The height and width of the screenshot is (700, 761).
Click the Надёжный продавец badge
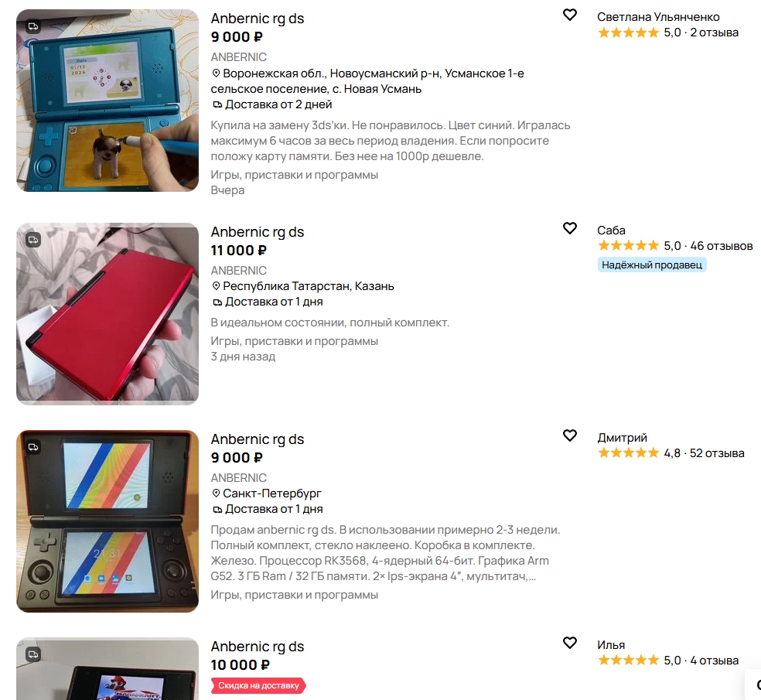(652, 265)
